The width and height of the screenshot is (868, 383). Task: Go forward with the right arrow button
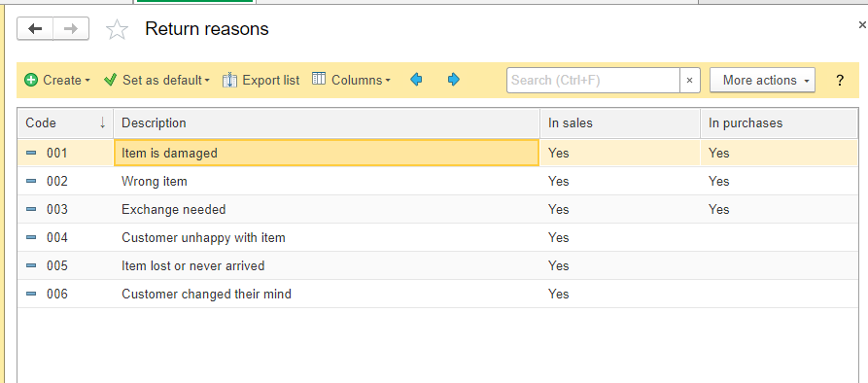pos(71,29)
